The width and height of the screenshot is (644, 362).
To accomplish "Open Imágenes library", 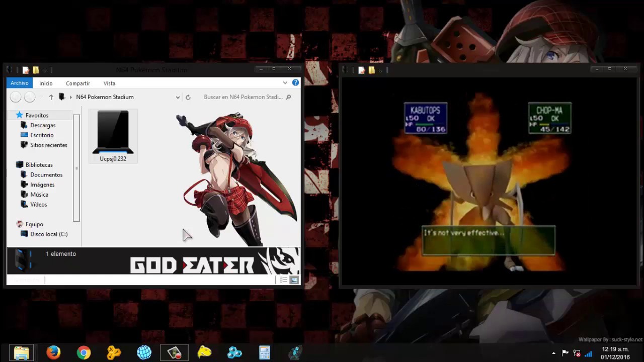I will [x=42, y=185].
